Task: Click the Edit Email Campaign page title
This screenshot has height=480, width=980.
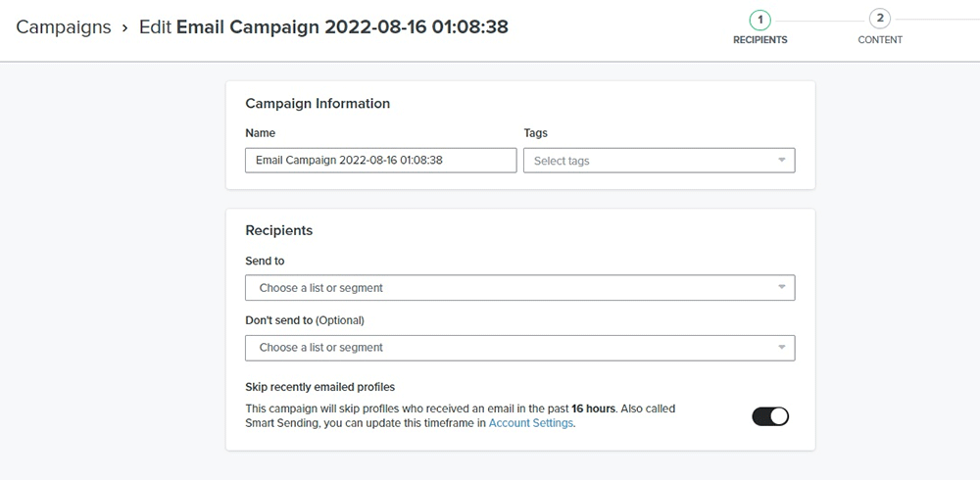Action: [323, 26]
